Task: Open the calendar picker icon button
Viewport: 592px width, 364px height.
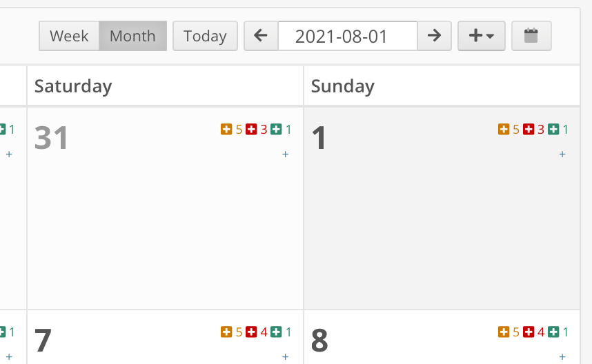Action: click(531, 36)
